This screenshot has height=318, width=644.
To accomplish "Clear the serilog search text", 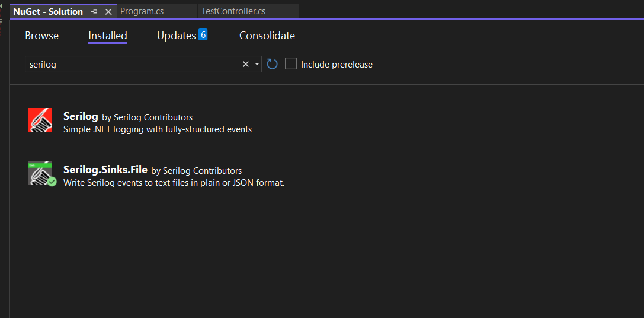I will coord(246,64).
